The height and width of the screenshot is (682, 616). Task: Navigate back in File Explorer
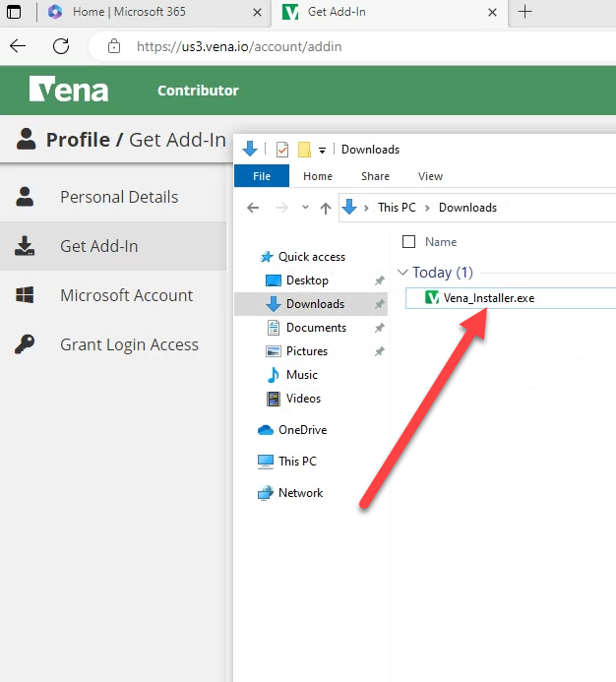(253, 208)
